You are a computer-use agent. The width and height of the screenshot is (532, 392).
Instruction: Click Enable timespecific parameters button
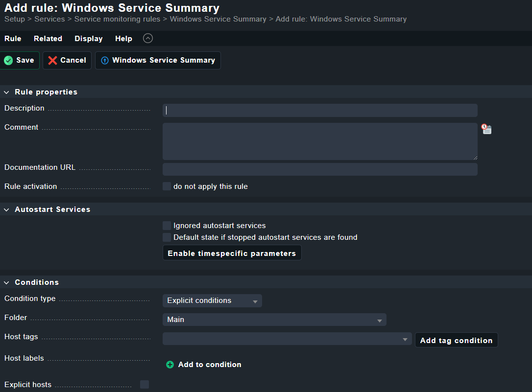(232, 253)
